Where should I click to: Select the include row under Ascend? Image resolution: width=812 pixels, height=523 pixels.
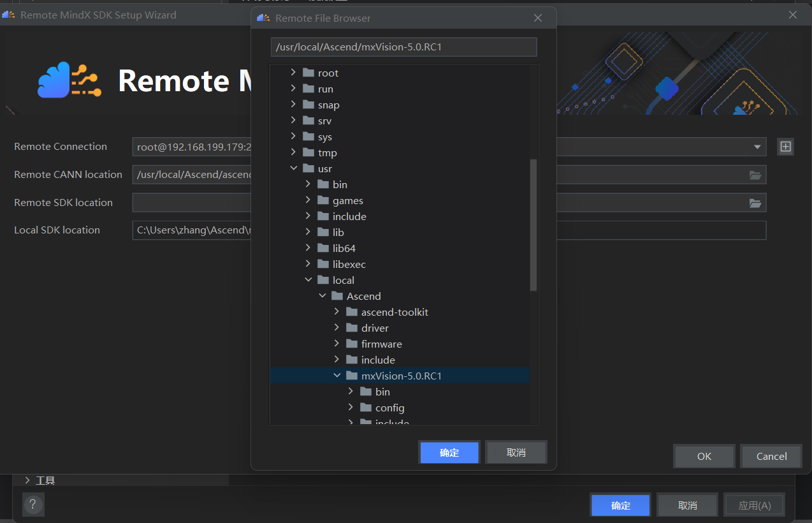click(x=400, y=360)
